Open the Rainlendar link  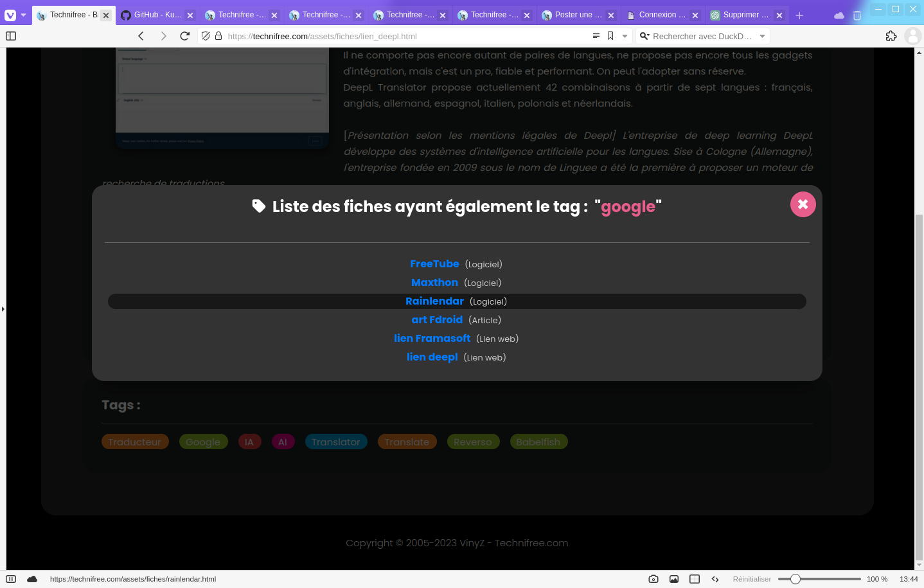pos(434,301)
